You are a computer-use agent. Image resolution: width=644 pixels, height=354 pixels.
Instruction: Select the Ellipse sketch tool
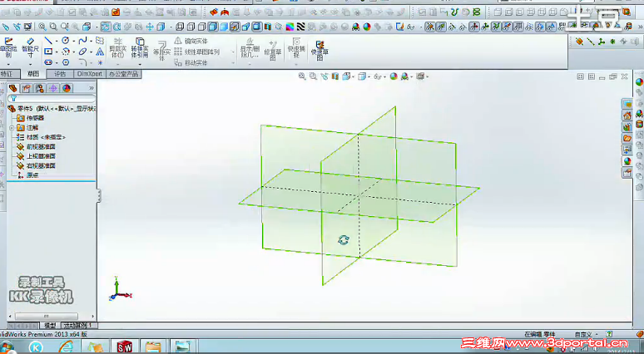point(82,52)
